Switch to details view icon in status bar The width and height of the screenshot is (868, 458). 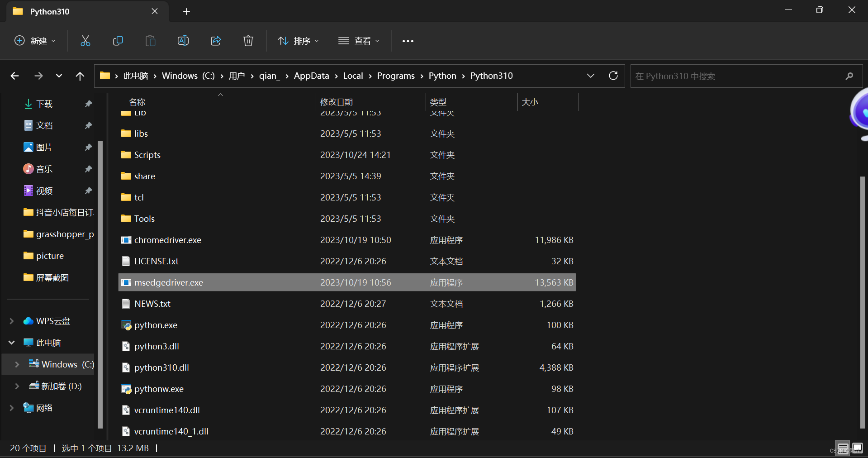click(x=843, y=448)
